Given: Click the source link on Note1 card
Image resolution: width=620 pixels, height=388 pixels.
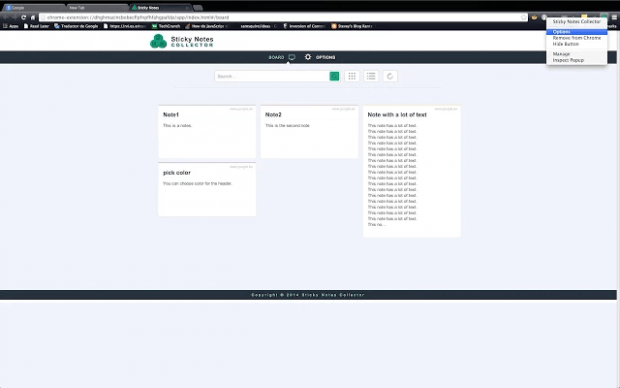Looking at the screenshot, I should pos(241,109).
